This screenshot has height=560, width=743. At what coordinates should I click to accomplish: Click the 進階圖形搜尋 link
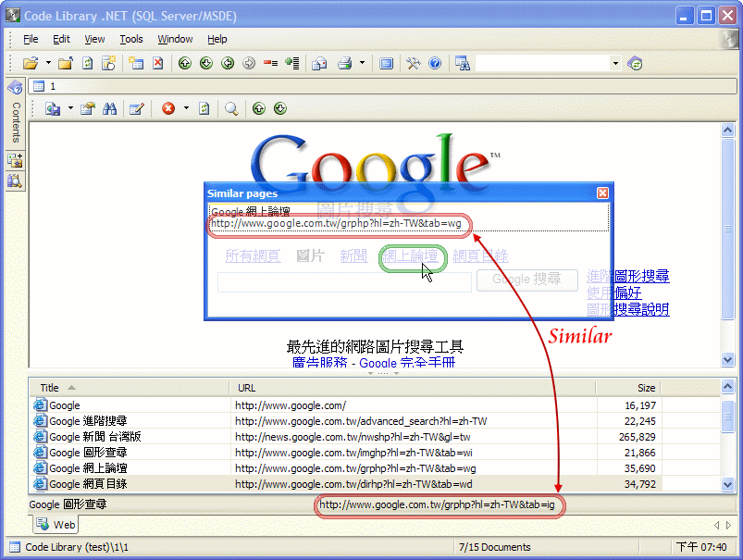pos(628,276)
